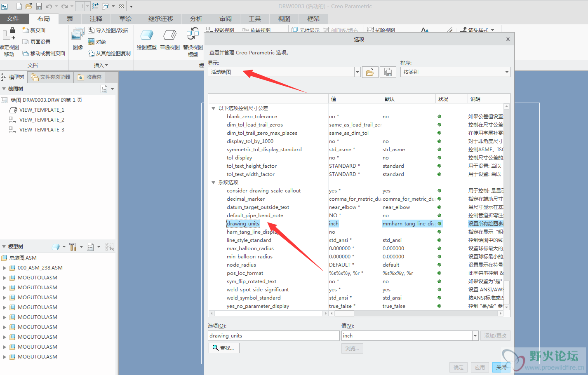Screen dimensions: 588x375
Task: Open the 收藏夹 navigator tab
Action: click(89, 77)
